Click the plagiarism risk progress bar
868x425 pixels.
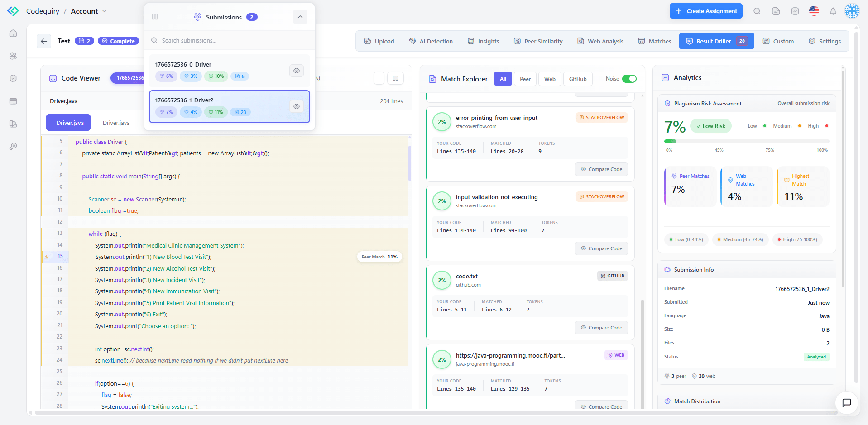[746, 141]
